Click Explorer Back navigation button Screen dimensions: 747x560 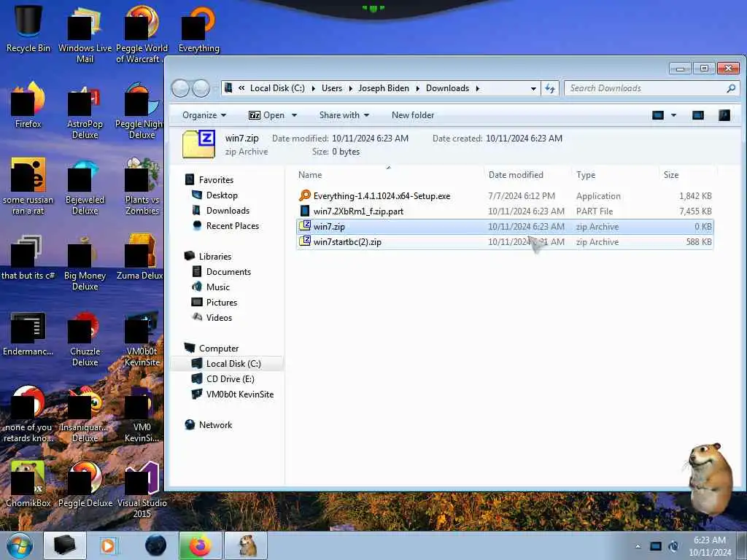click(180, 88)
